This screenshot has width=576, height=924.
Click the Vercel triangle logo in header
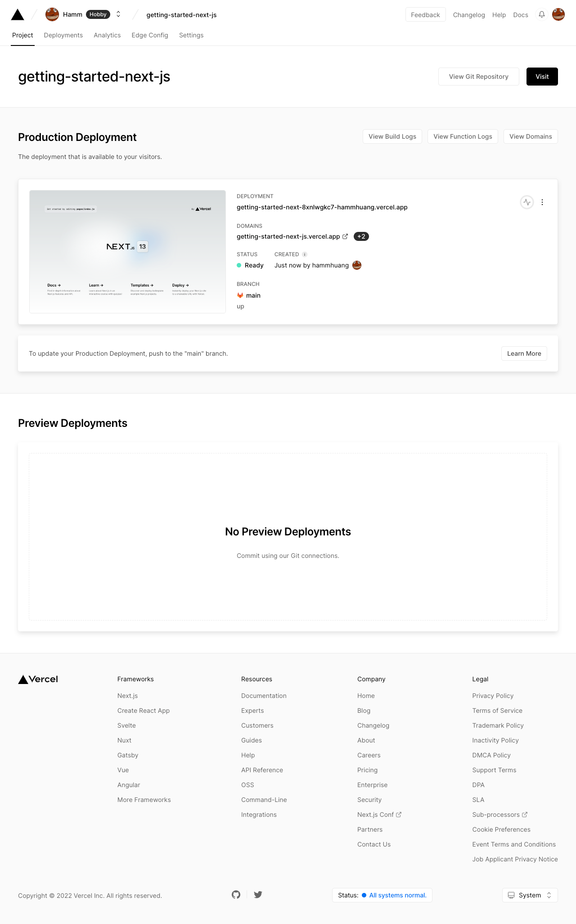(x=18, y=14)
